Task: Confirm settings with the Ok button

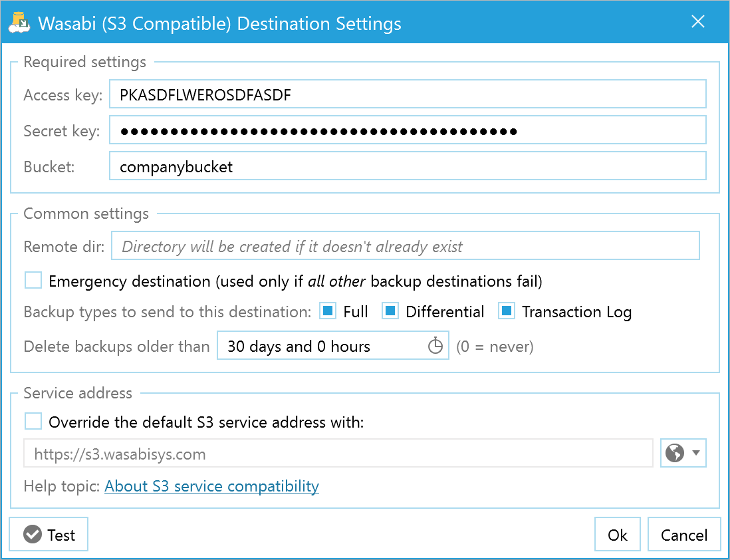Action: (x=618, y=534)
